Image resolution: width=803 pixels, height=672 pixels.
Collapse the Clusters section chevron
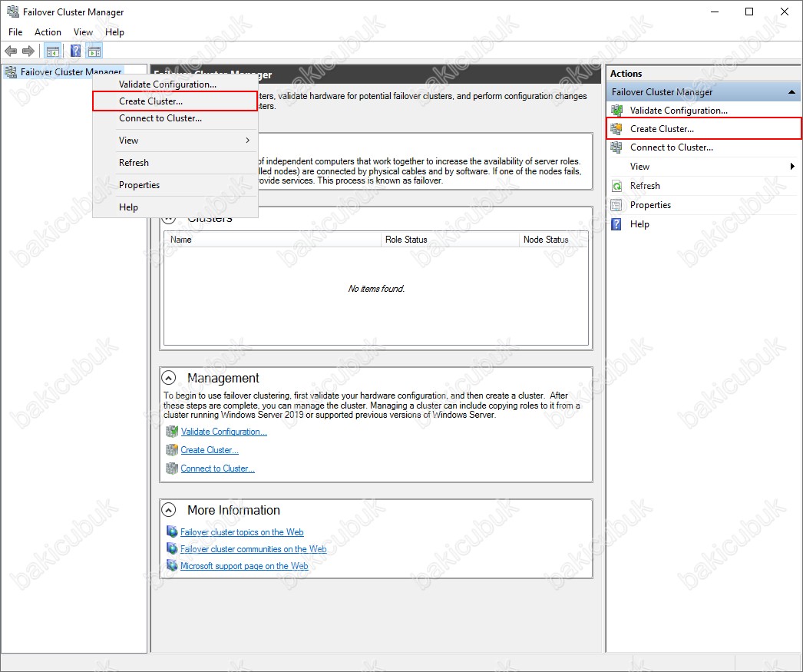coord(168,219)
